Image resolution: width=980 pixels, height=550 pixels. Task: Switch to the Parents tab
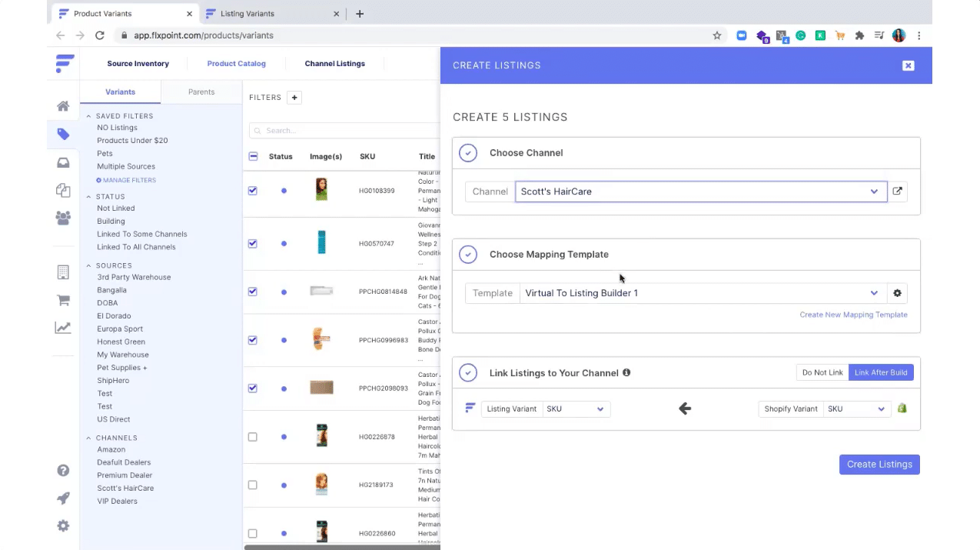201,92
